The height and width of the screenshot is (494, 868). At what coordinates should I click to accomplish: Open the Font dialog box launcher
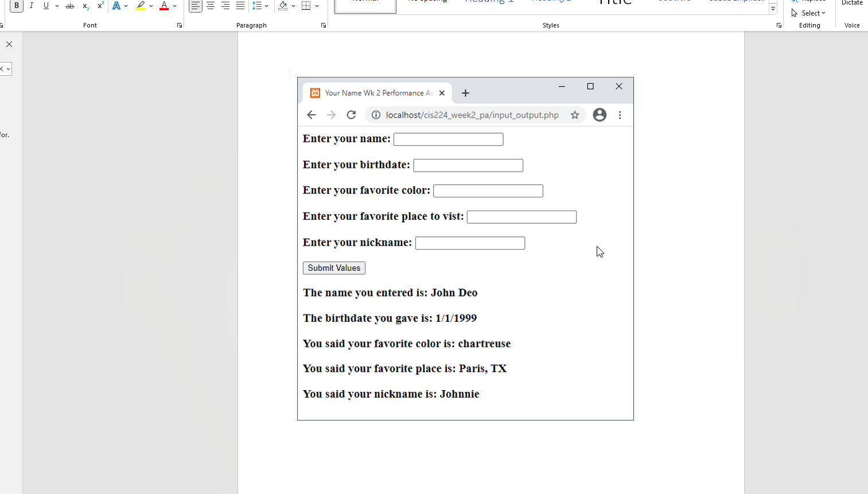click(x=180, y=25)
